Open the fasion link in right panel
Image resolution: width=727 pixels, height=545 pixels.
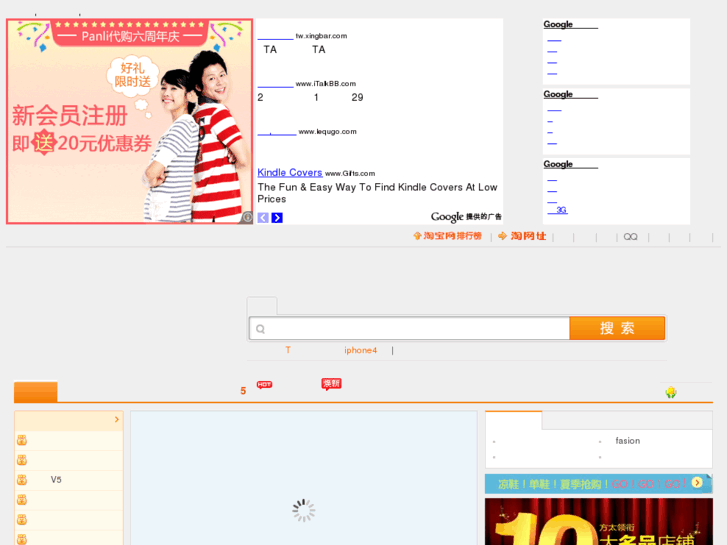tap(628, 441)
